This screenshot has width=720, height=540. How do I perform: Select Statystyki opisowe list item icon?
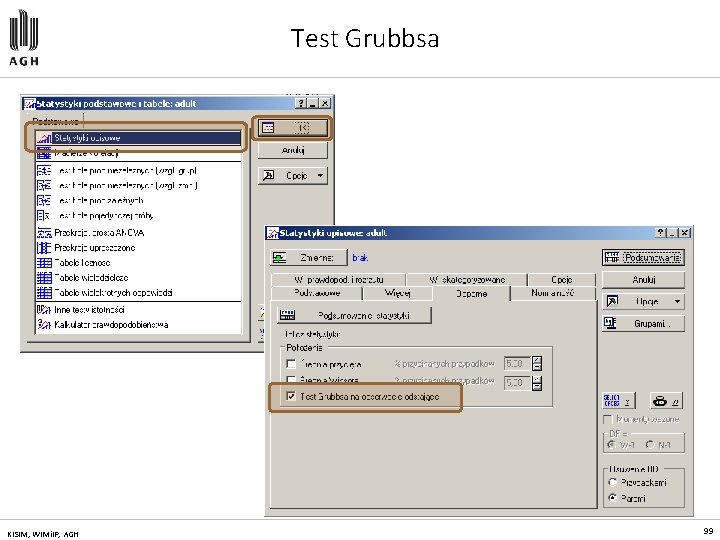[x=45, y=138]
